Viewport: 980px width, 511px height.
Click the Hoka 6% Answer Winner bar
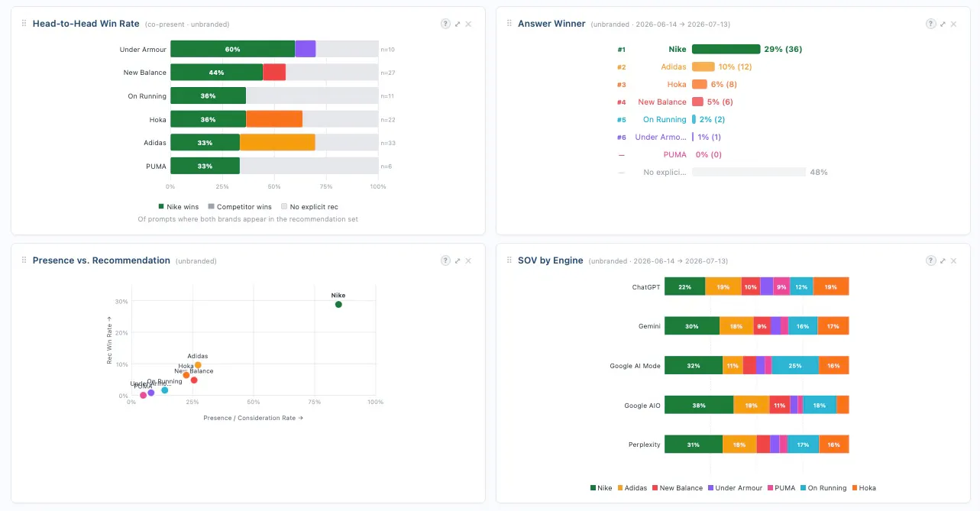click(x=700, y=84)
